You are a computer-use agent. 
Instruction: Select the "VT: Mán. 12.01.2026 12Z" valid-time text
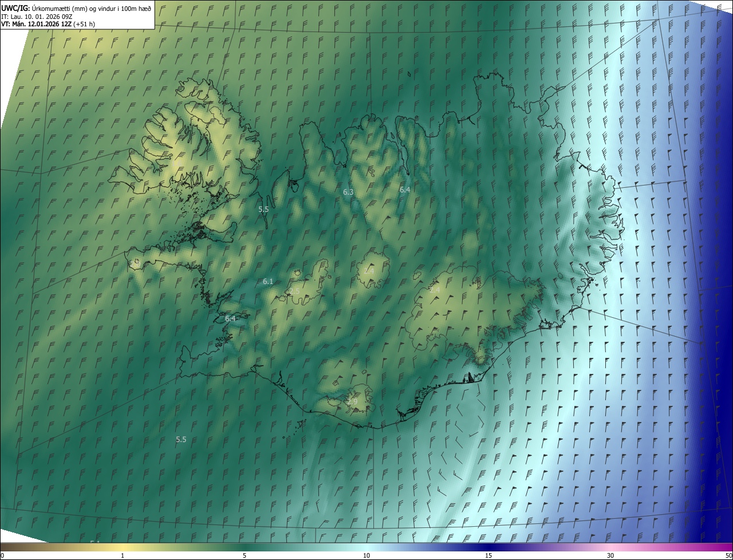(x=36, y=24)
